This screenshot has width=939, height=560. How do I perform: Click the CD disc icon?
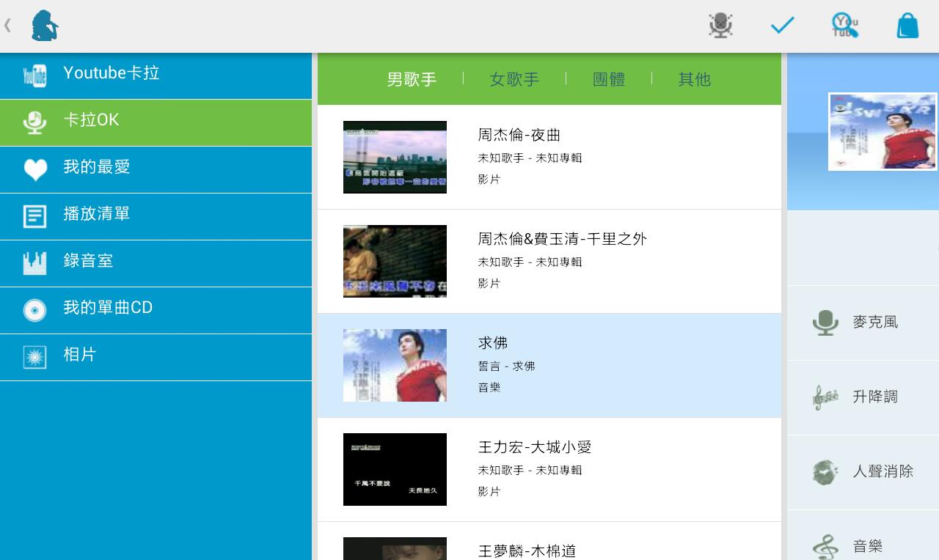point(34,310)
